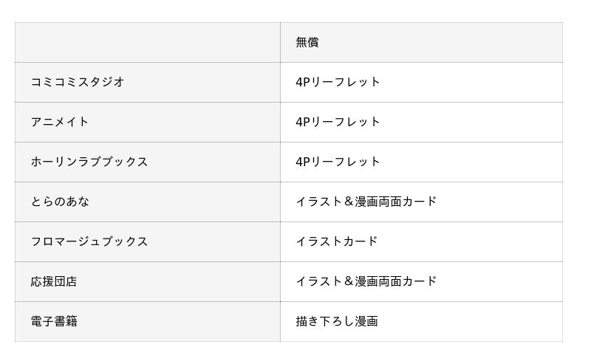
Task: Select the 応援団店 row label
Action: [x=54, y=281]
